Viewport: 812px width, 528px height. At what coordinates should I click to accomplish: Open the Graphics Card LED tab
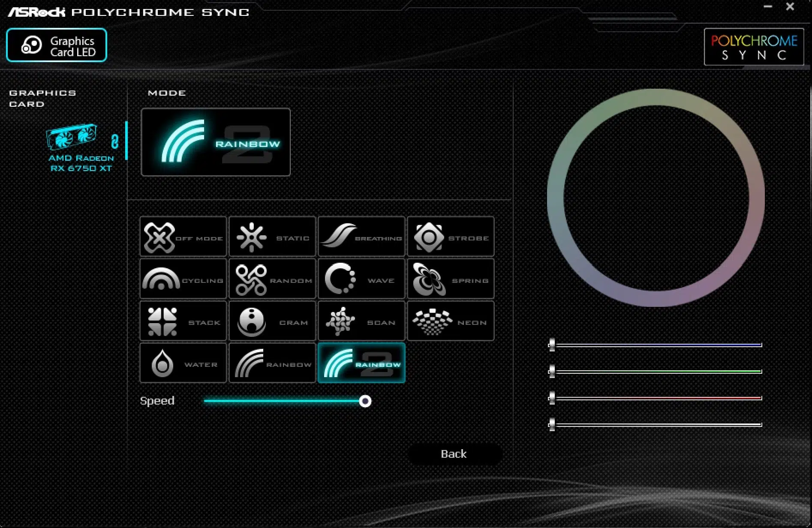57,45
